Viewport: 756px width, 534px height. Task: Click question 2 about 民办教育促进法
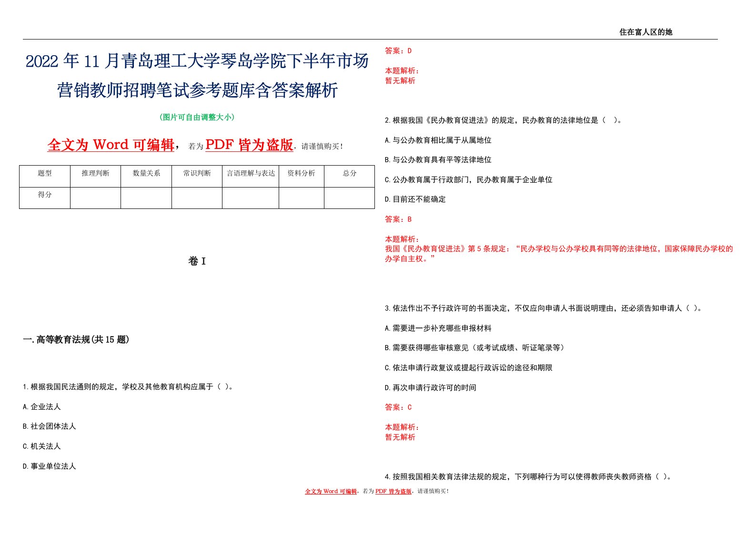click(x=504, y=120)
